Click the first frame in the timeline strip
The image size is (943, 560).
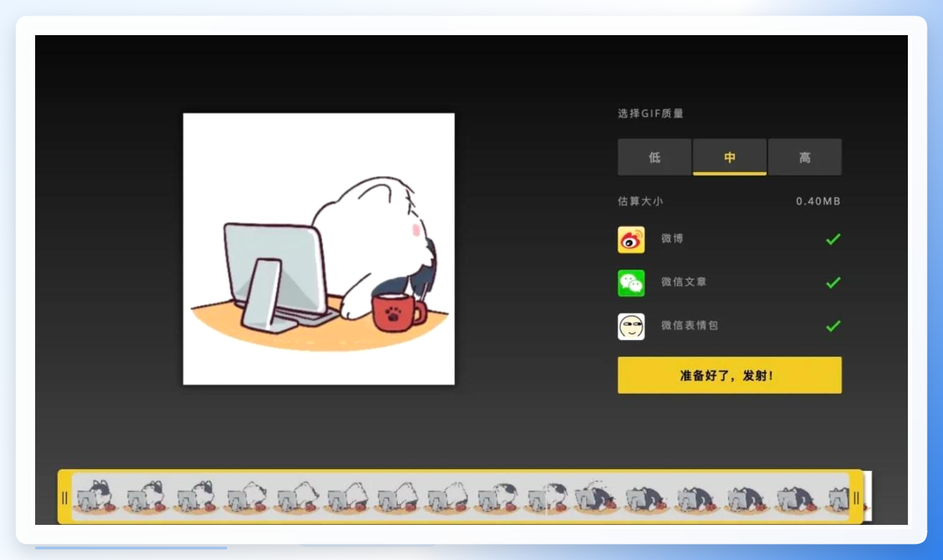click(x=96, y=497)
